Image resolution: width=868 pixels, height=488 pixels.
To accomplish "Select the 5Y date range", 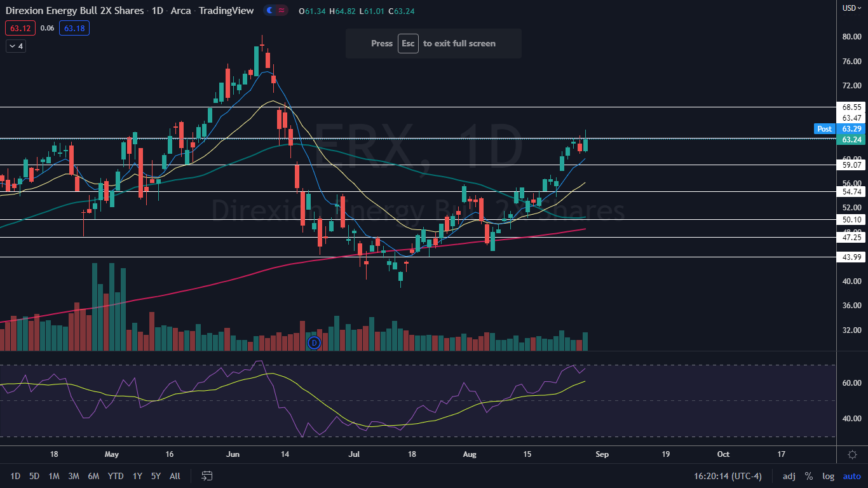I will tap(156, 476).
